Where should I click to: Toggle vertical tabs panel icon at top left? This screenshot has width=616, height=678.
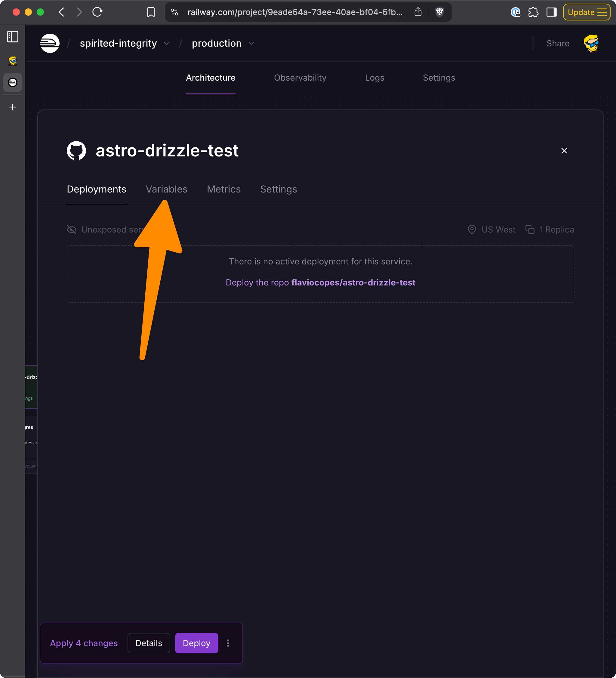pyautogui.click(x=13, y=37)
